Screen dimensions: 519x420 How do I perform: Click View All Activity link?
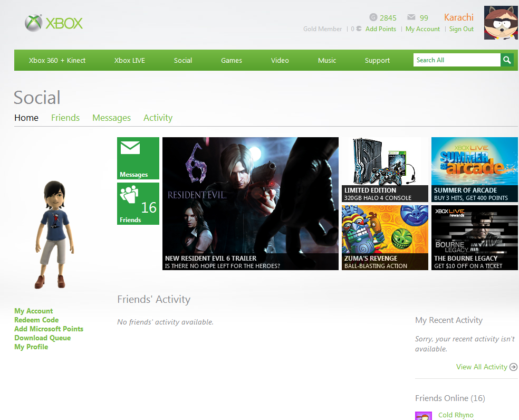[x=482, y=367]
